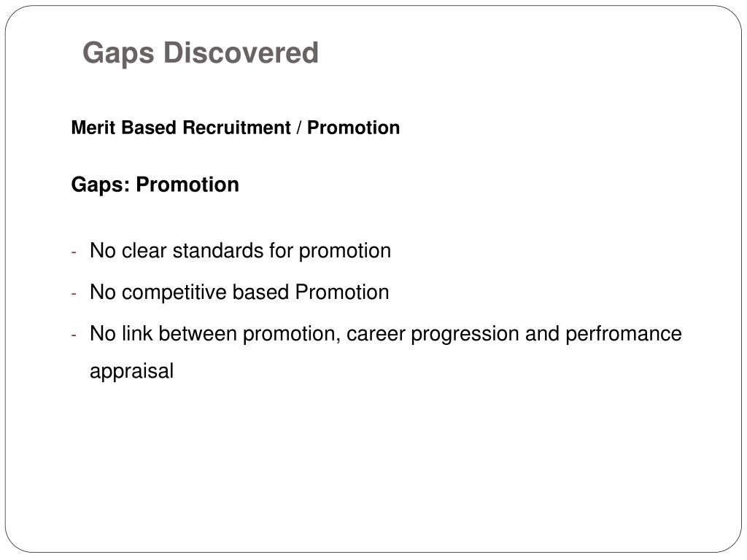Screen dimensions: 747x560
Task: Click the third bullet dash before 'No link between'
Action: point(74,335)
